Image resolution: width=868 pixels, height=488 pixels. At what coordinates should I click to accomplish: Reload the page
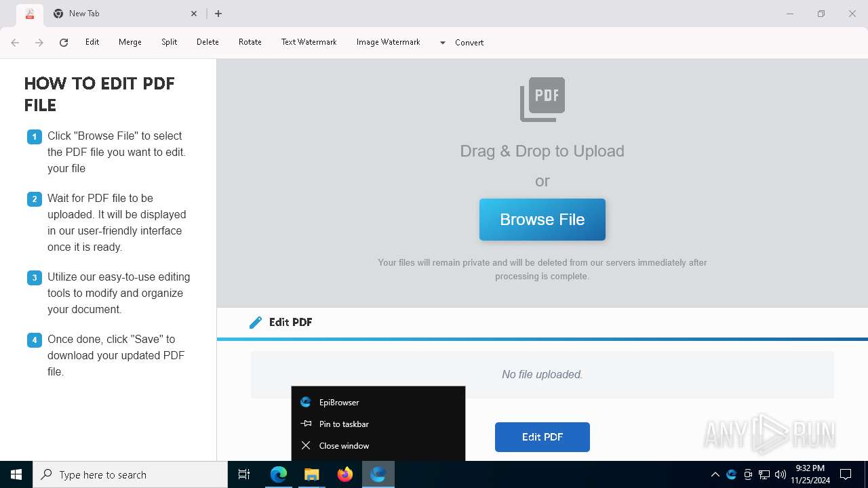pyautogui.click(x=64, y=42)
